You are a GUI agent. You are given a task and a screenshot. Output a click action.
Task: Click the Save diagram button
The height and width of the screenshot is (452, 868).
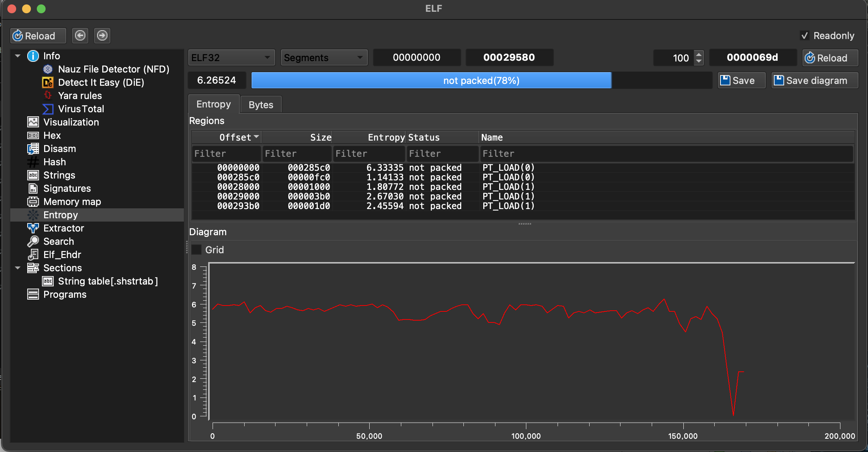pos(815,81)
